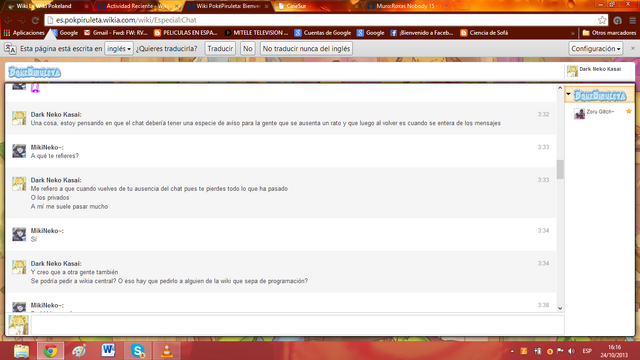The width and height of the screenshot is (640, 360).
Task: Open MITELE TELEVISION bookmark
Action: 256,33
